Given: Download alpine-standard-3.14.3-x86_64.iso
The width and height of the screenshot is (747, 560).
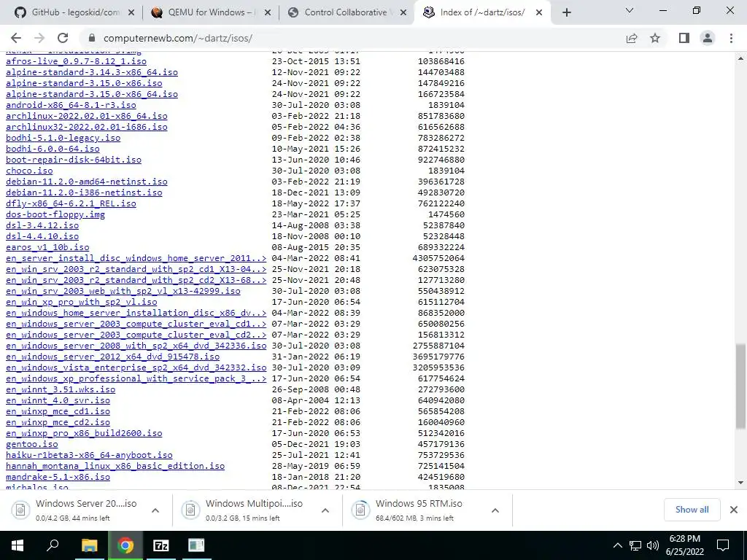Looking at the screenshot, I should coord(92,72).
